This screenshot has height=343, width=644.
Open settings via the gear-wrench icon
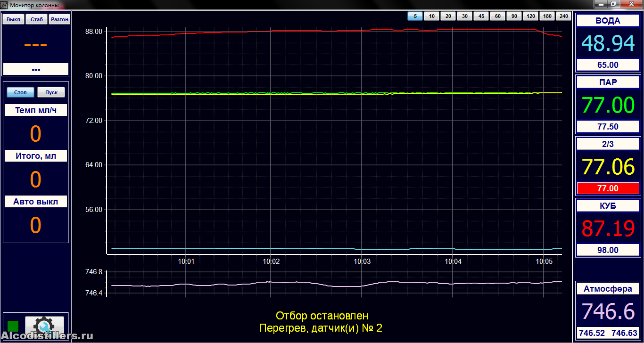(44, 326)
